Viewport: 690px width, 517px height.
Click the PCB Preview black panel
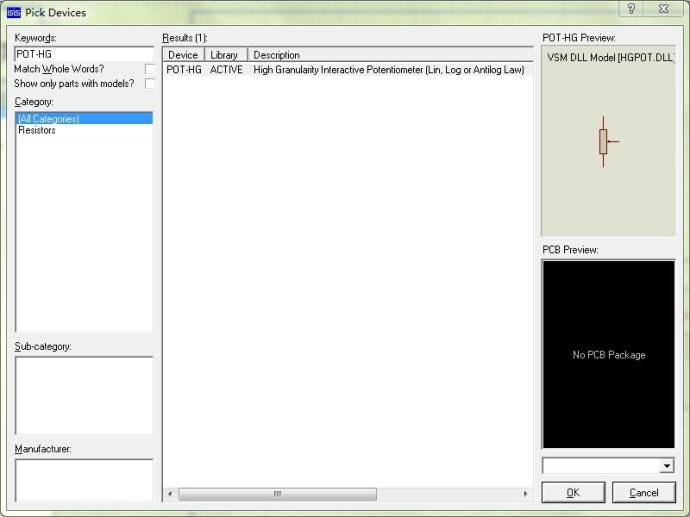tap(608, 355)
